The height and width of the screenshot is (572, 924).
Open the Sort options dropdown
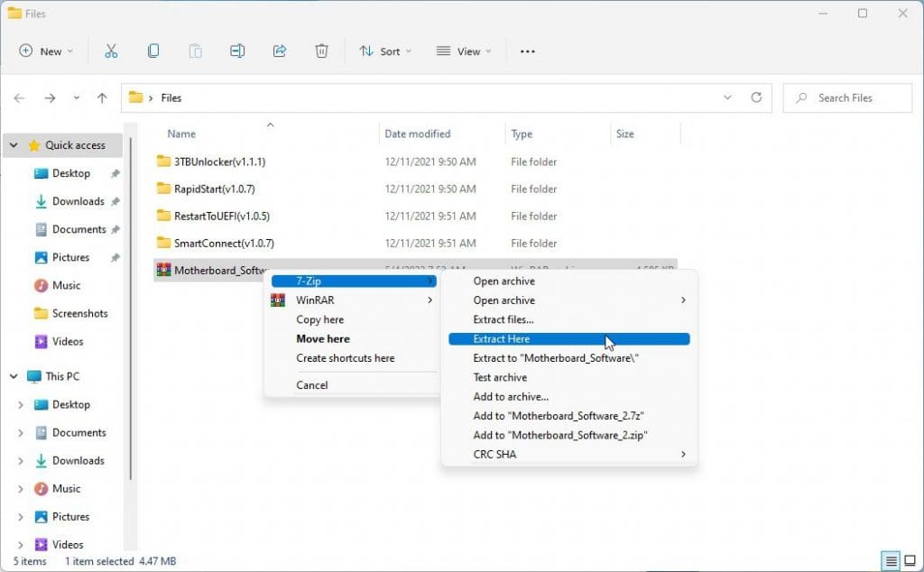(x=385, y=51)
